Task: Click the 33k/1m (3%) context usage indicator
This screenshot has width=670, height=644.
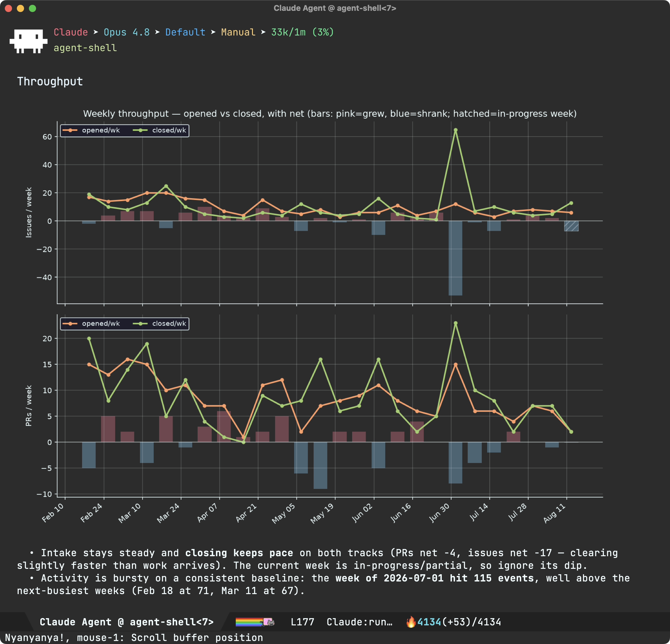Action: click(x=303, y=32)
